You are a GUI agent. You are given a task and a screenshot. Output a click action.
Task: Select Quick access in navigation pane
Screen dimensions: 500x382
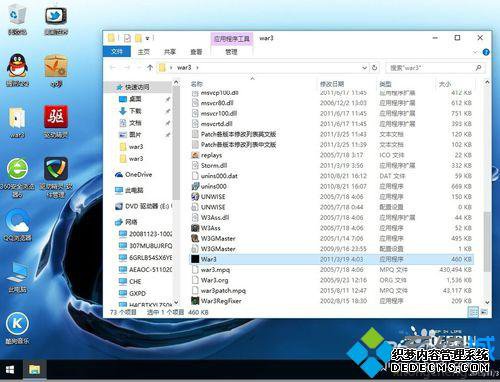(x=137, y=87)
